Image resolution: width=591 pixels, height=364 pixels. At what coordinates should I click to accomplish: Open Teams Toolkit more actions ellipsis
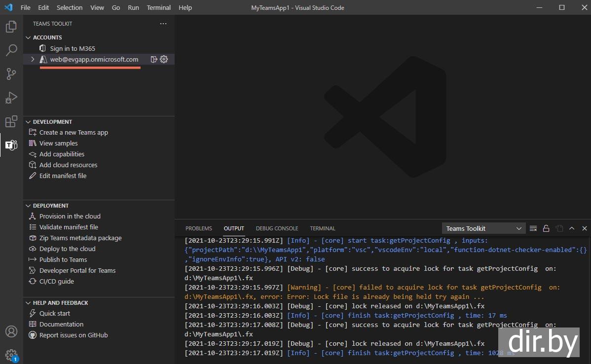pyautogui.click(x=163, y=24)
